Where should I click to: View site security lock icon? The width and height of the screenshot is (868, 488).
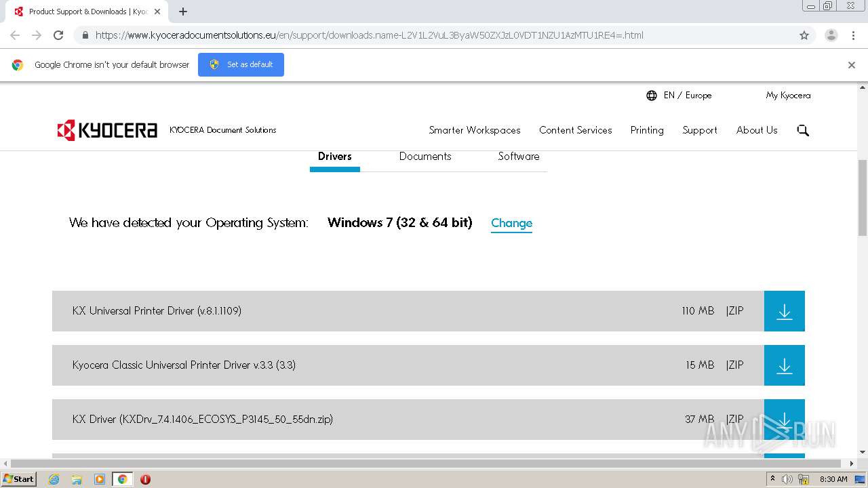click(85, 35)
